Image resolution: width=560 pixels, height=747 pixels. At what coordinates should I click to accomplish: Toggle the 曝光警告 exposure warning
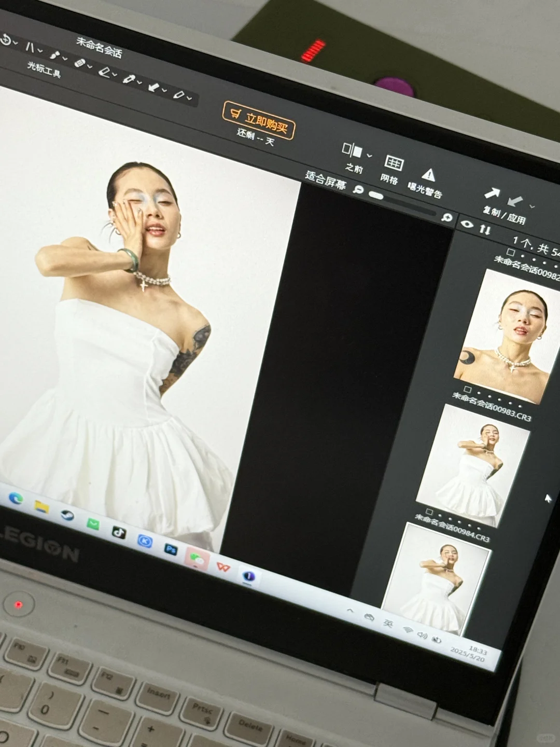coord(428,175)
